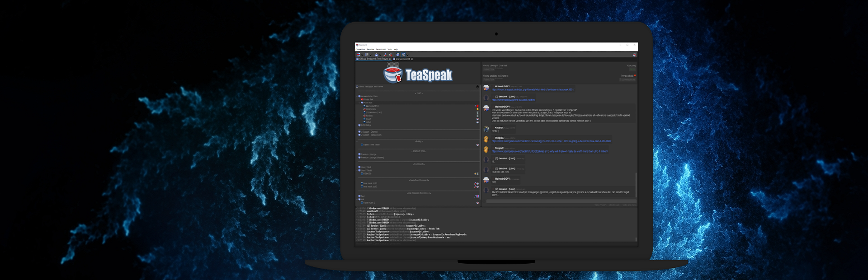Open the teaspeak forum thread link from WolverinDEV1
The width and height of the screenshot is (868, 280).
pos(533,90)
